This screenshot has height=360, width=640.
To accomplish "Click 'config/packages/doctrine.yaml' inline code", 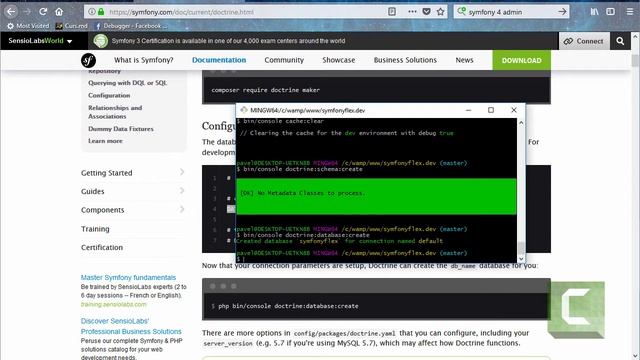I will pos(344,333).
